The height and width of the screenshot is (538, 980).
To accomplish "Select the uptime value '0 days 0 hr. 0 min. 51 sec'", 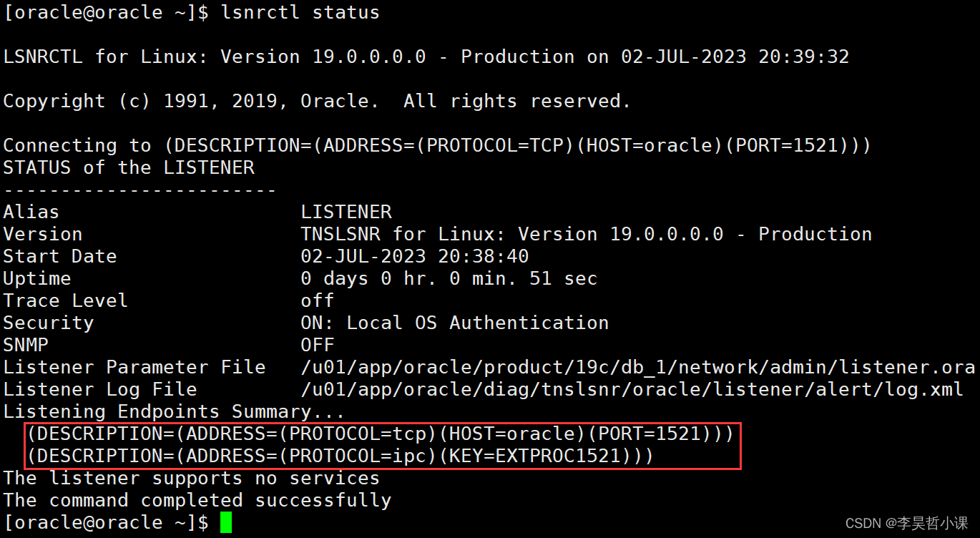I will [449, 279].
